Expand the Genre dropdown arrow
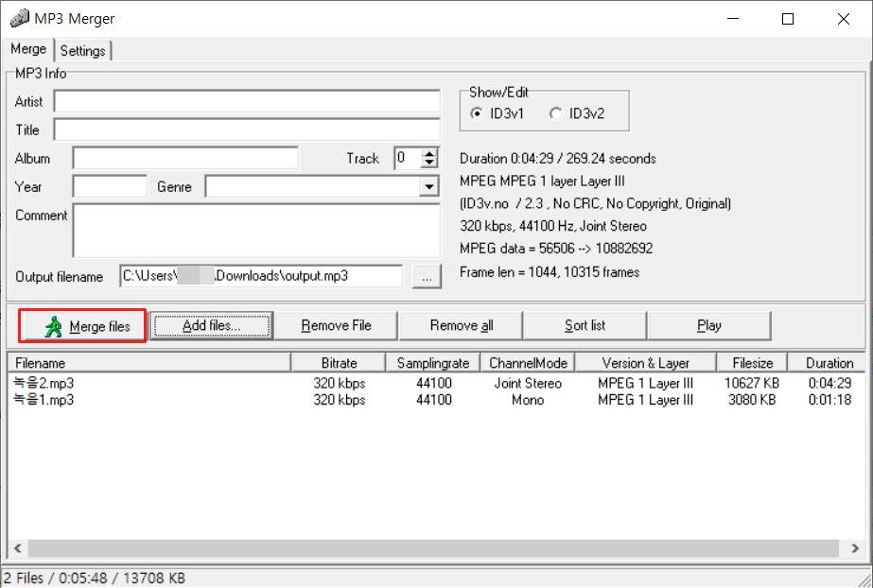Screen dimensions: 873x588 [x=428, y=187]
